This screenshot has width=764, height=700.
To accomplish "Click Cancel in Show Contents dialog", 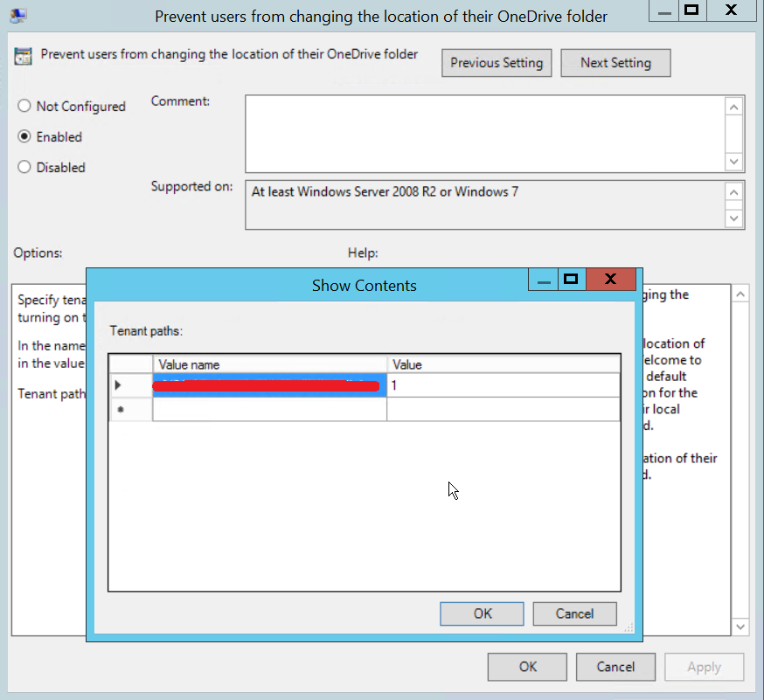I will [x=574, y=613].
